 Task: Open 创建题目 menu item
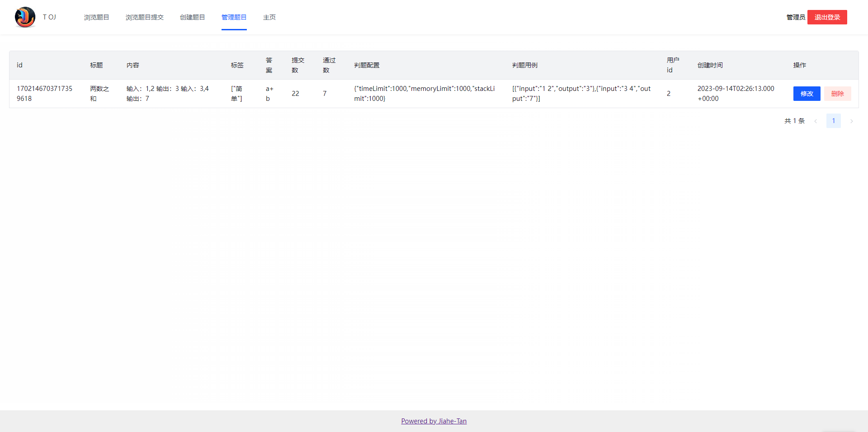(x=193, y=17)
